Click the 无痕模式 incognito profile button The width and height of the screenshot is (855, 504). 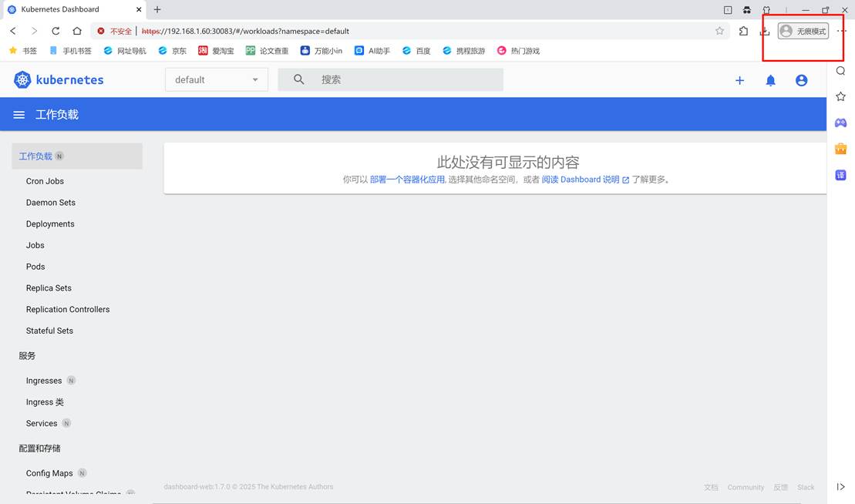coord(803,31)
